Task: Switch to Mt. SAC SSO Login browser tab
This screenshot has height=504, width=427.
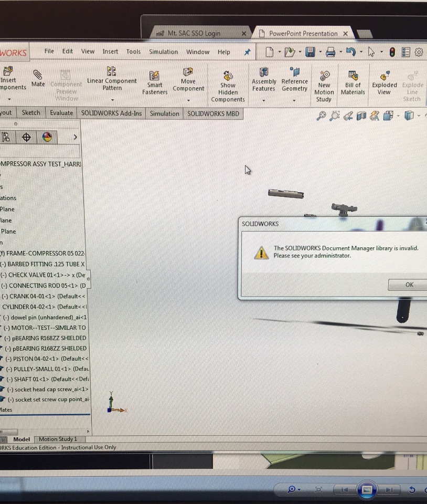Action: [200, 34]
